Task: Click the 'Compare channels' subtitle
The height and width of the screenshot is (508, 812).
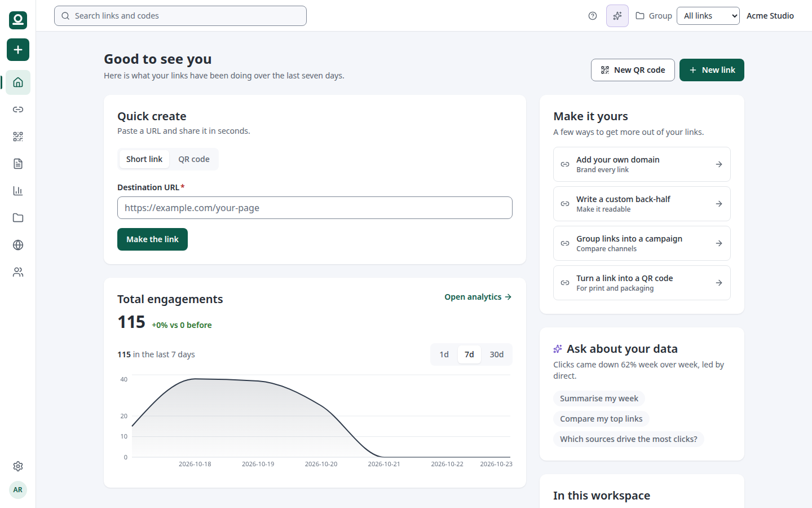Action: [606, 249]
